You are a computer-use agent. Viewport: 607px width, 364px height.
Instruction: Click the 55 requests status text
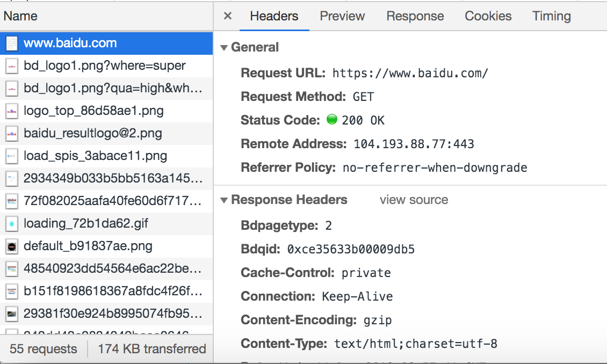44,348
